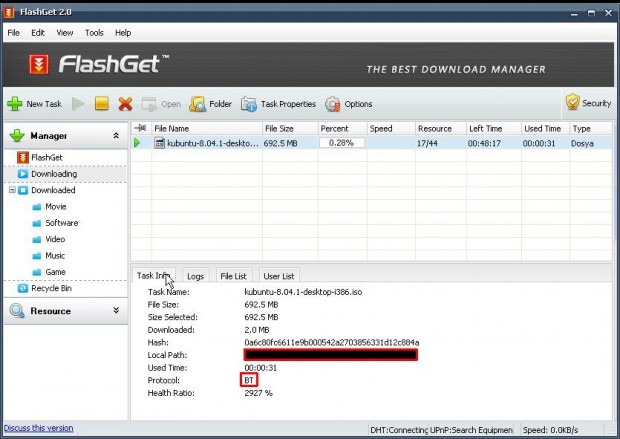Open the Tools menu
This screenshot has height=439, width=620.
(x=94, y=33)
